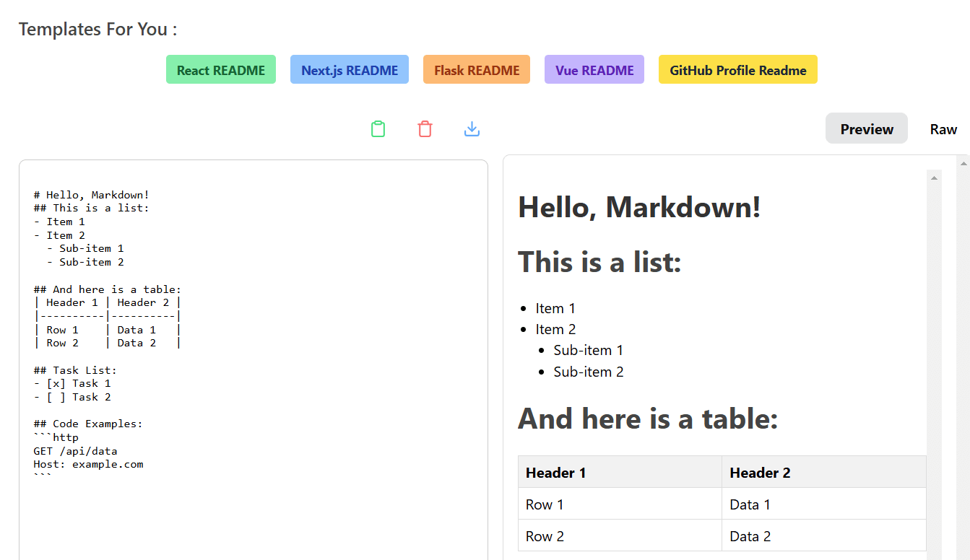The width and height of the screenshot is (970, 560).
Task: Click the 'Templates For You :' label
Action: [x=98, y=29]
